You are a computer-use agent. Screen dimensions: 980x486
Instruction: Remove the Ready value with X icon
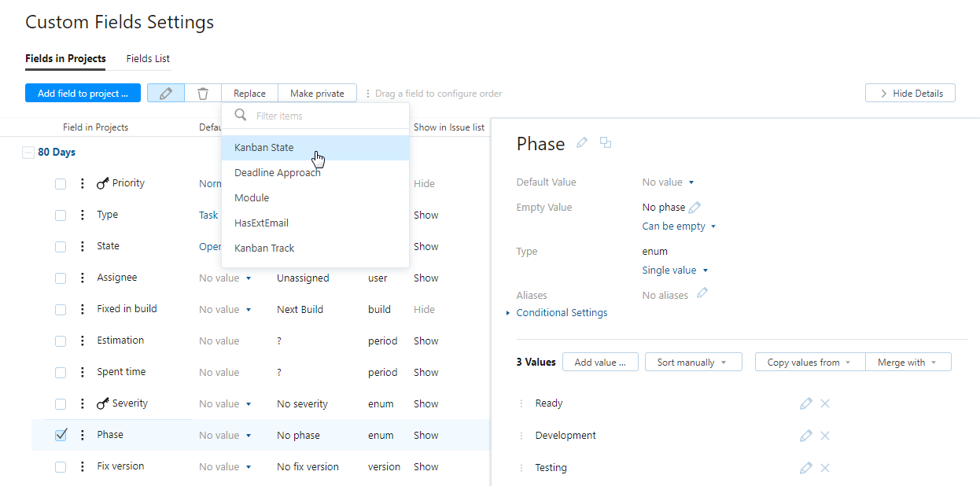pos(825,403)
